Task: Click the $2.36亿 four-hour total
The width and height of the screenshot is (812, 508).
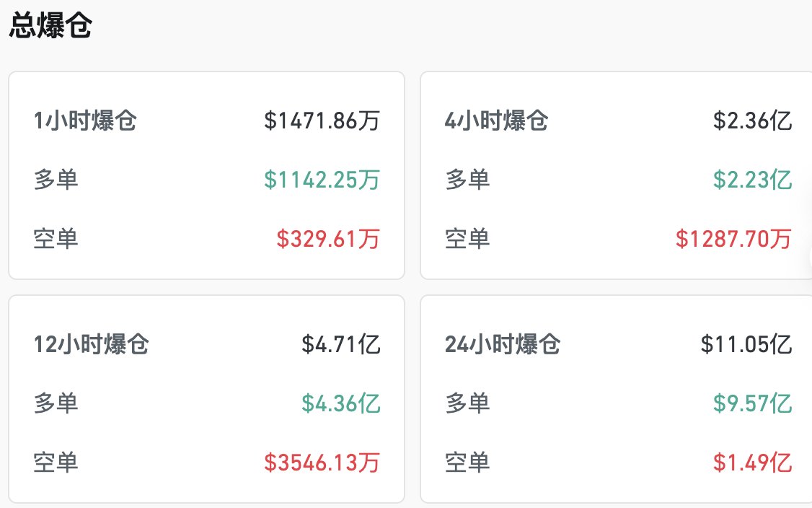Action: (753, 121)
